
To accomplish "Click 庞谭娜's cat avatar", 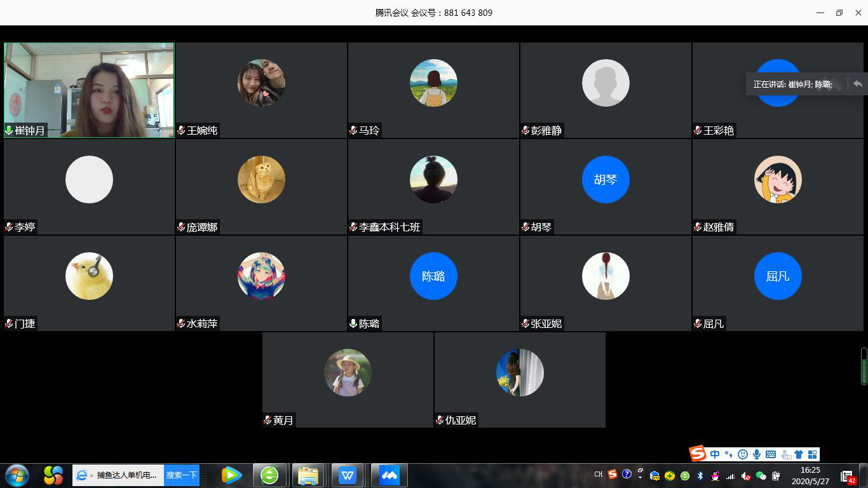I will pyautogui.click(x=261, y=180).
